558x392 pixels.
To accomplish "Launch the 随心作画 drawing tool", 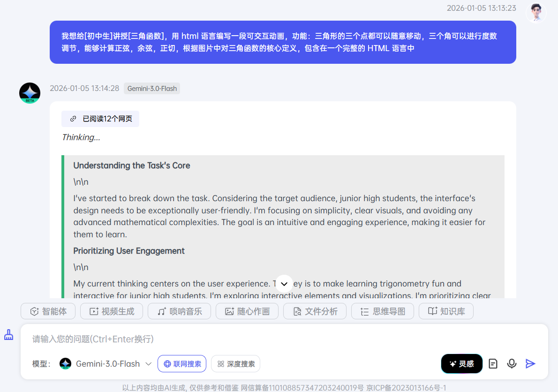I will 247,311.
